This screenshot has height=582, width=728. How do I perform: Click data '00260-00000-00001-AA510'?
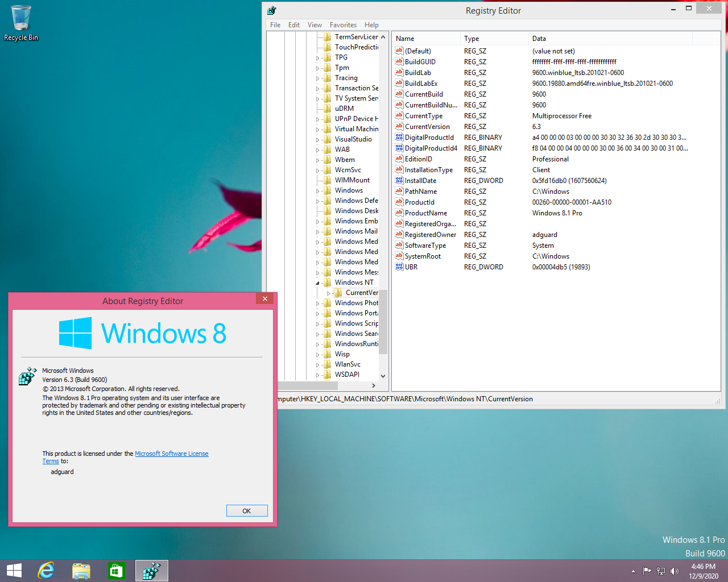(x=572, y=202)
